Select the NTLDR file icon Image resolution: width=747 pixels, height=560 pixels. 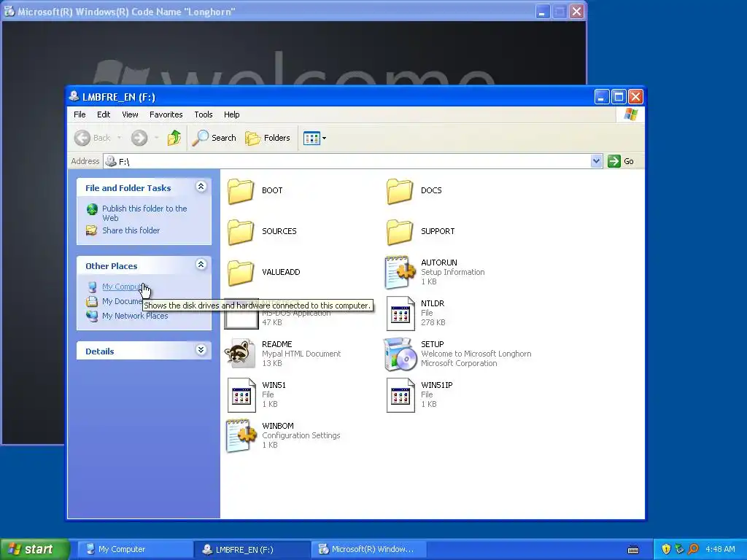click(x=400, y=314)
